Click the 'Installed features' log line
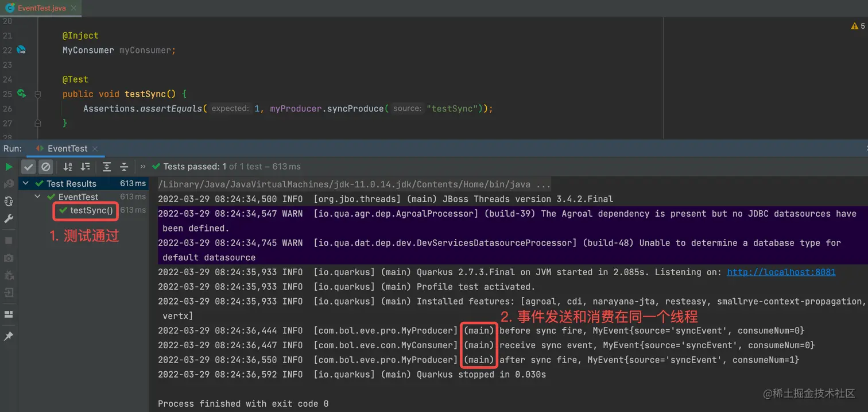Screen dimensions: 868x412 click(x=511, y=309)
